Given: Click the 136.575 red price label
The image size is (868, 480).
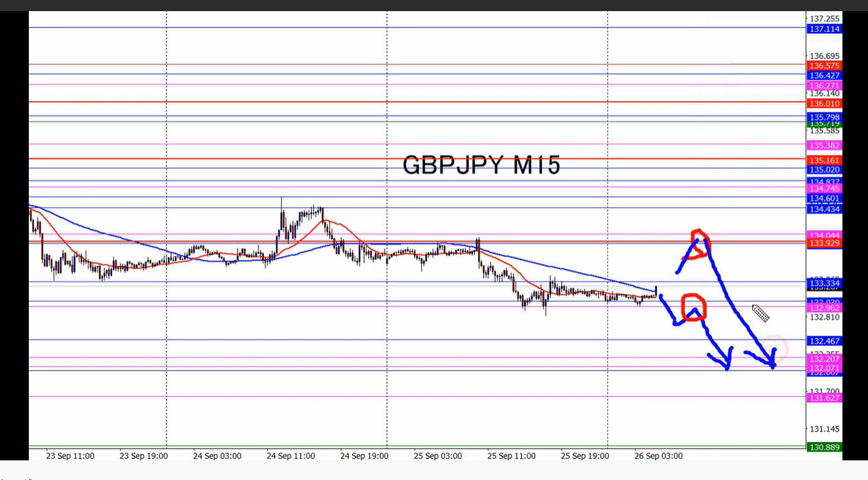Looking at the screenshot, I should 825,66.
